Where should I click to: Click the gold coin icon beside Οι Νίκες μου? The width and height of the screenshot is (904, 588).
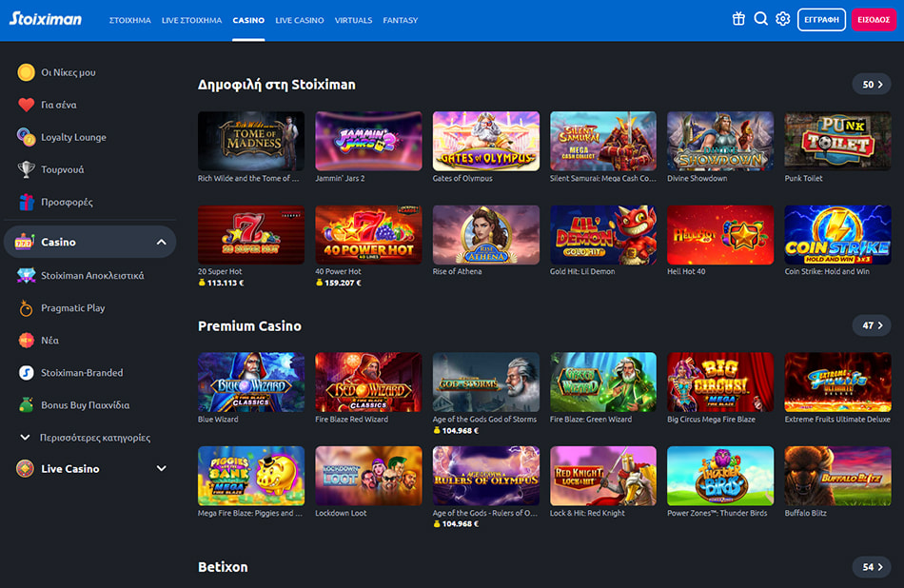pos(26,72)
